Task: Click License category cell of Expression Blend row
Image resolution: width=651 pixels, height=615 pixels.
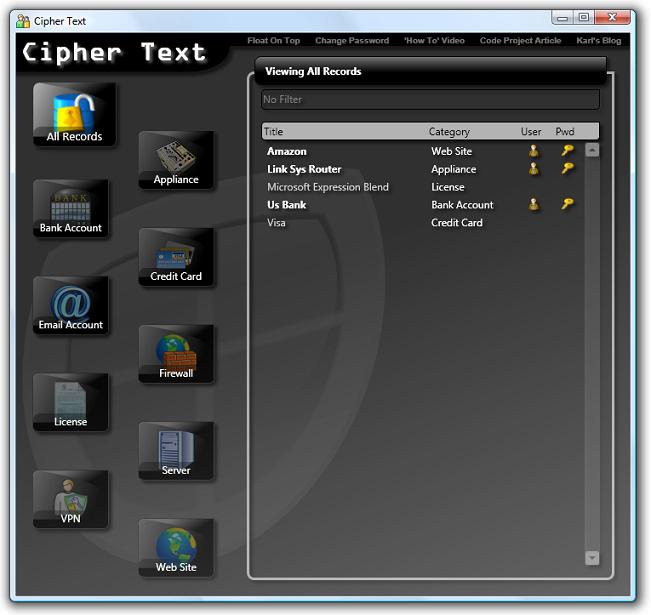Action: (448, 187)
